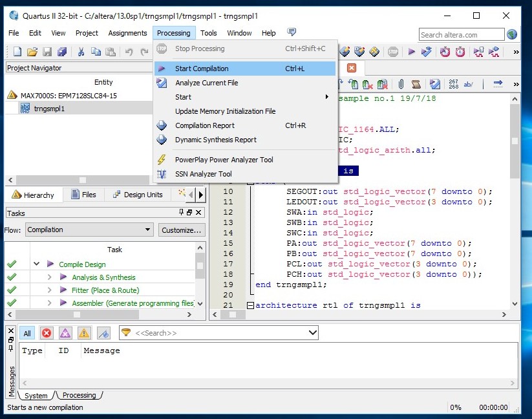This screenshot has height=419, width=532.
Task: Toggle the blue flag filter in the Messages panel
Action: pyautogui.click(x=104, y=333)
